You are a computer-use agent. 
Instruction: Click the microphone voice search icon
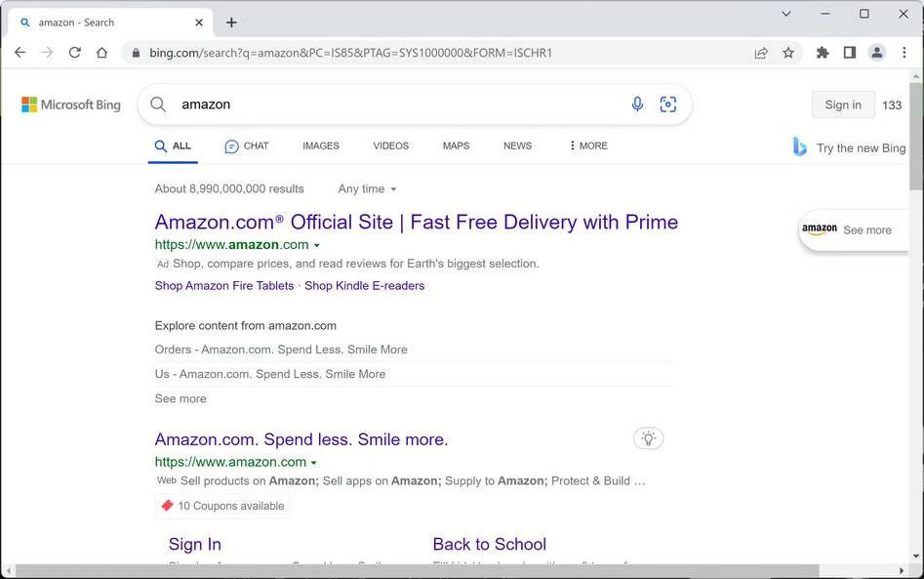tap(637, 104)
